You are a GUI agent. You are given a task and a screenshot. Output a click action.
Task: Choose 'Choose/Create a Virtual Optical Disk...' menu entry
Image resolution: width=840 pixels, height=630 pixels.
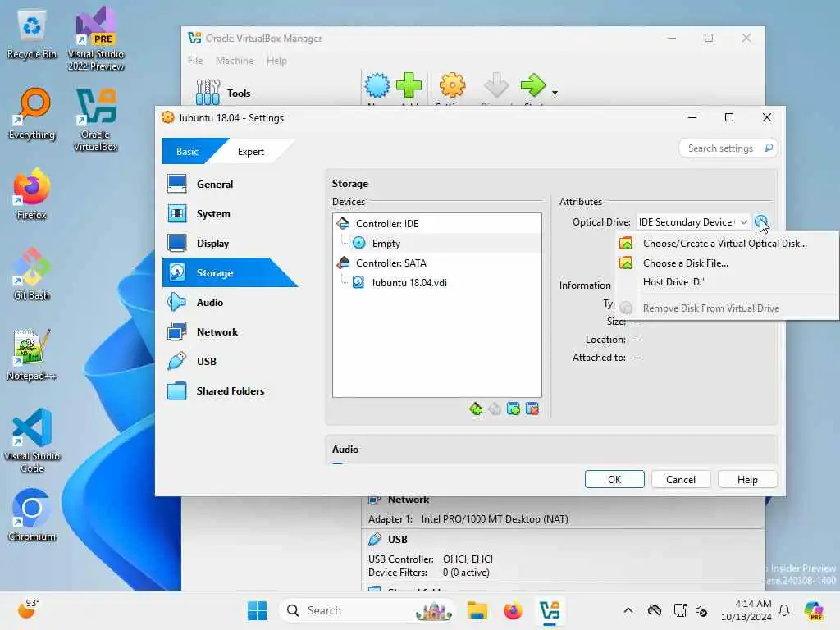pyautogui.click(x=727, y=243)
